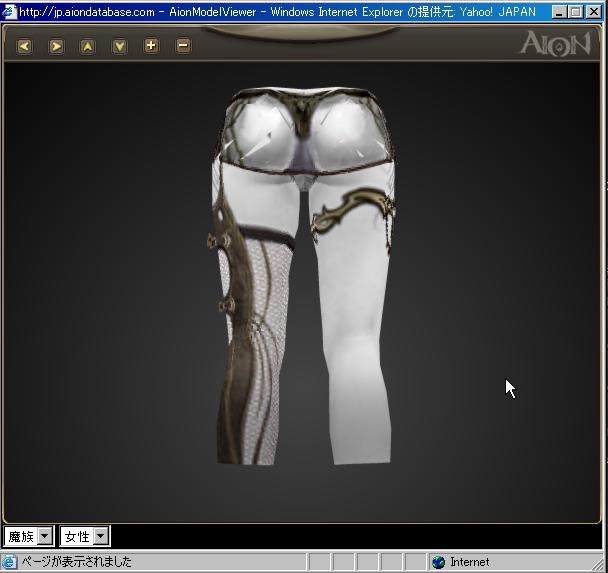Rotate model right with the right arrow button
The height and width of the screenshot is (573, 608).
(56, 47)
